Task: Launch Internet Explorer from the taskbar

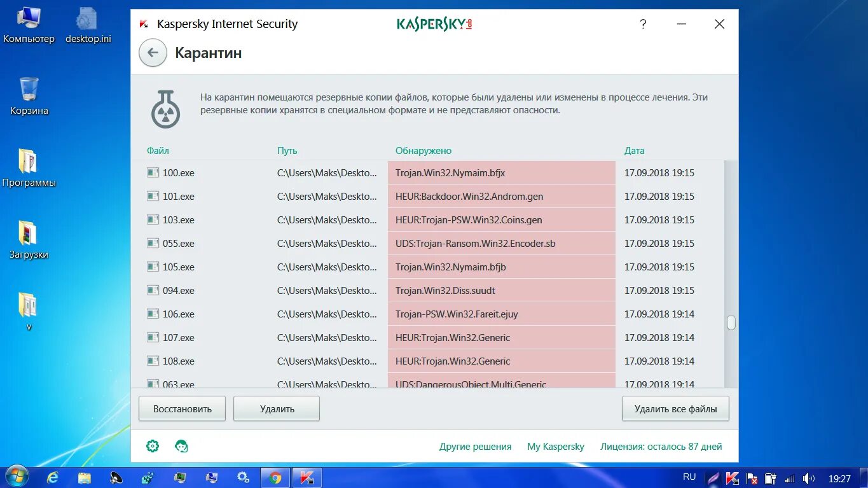Action: (53, 477)
